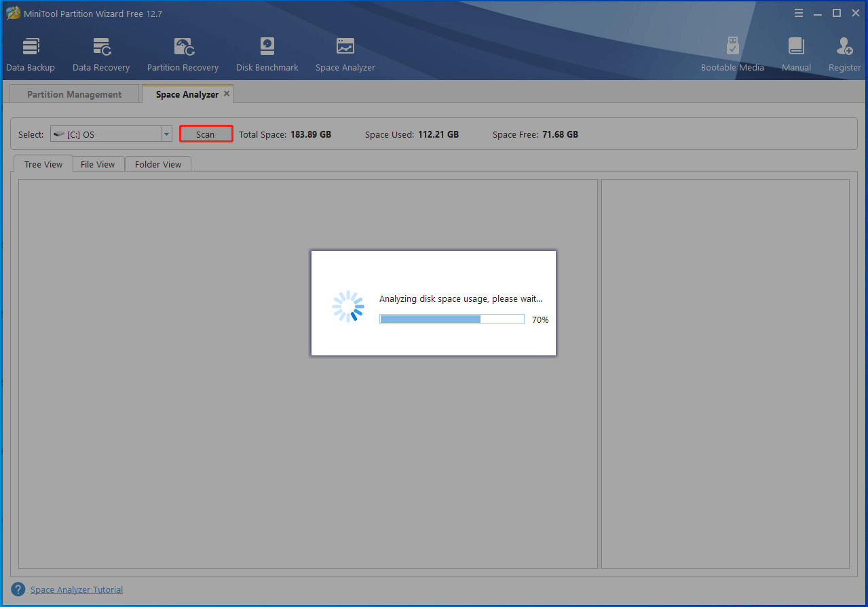The height and width of the screenshot is (607, 868).
Task: Switch to File View tab
Action: tap(98, 164)
